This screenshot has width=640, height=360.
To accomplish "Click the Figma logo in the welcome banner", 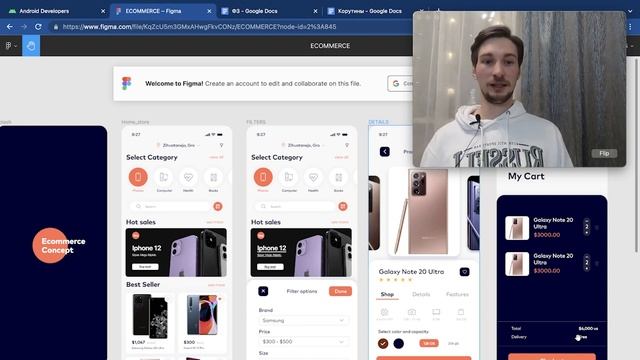I will (127, 83).
